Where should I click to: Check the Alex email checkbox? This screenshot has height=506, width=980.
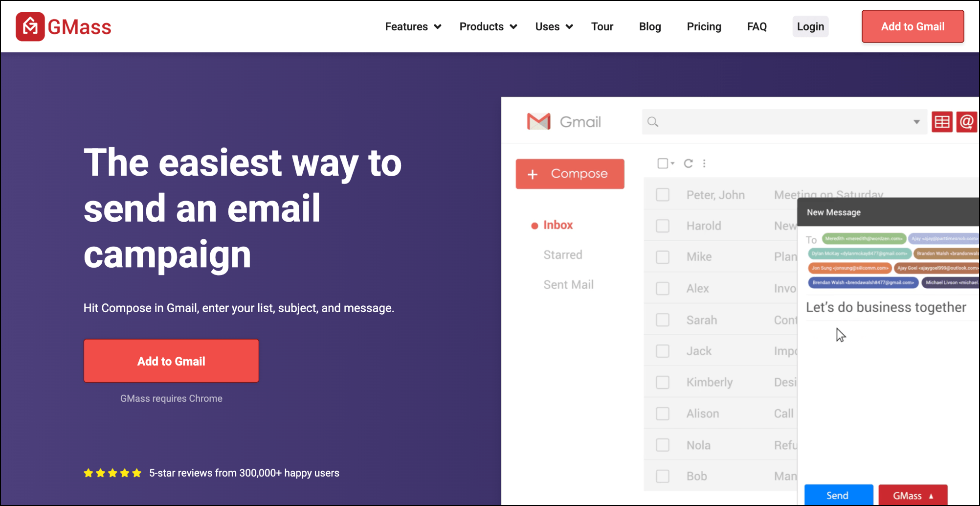pos(663,288)
